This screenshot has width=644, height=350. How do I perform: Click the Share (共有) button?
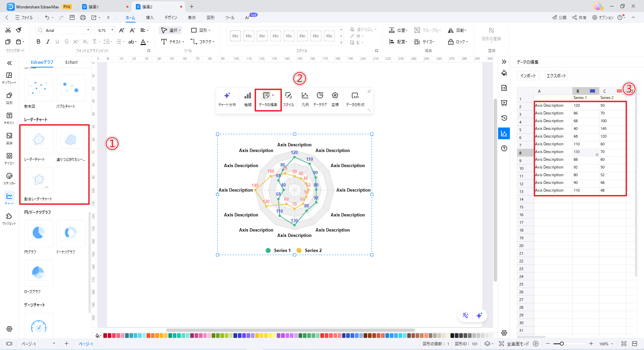pos(579,17)
